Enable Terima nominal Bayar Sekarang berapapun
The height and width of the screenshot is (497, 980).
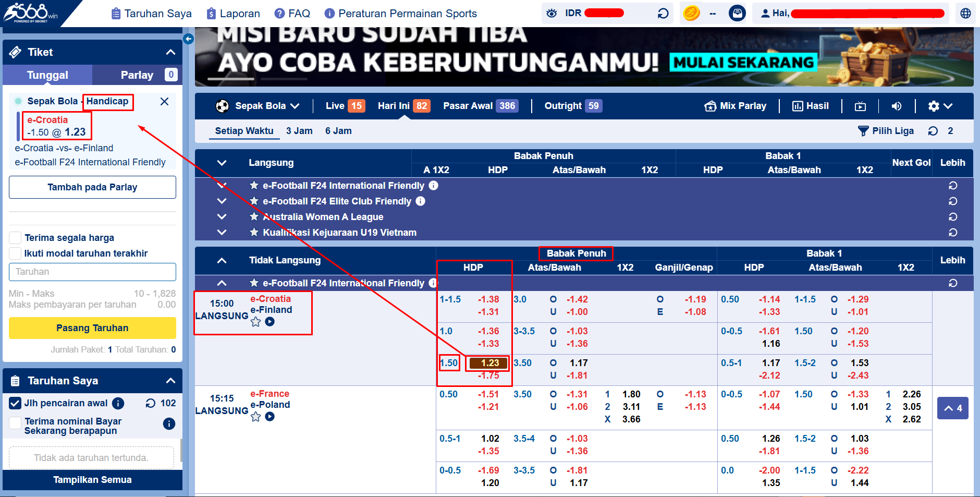pyautogui.click(x=15, y=423)
